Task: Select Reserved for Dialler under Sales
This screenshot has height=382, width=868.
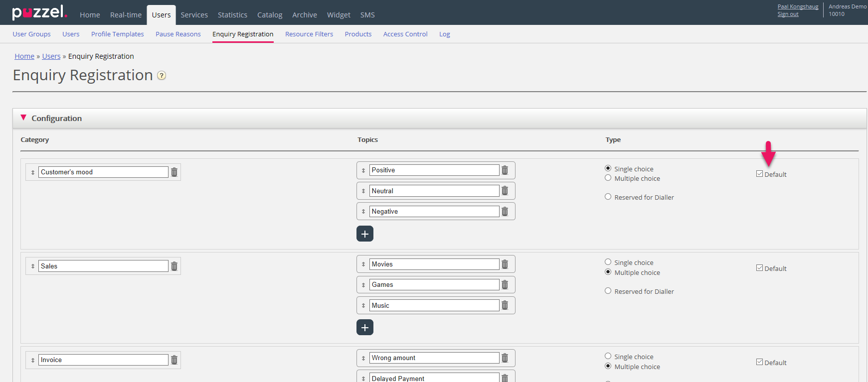Action: pos(608,291)
